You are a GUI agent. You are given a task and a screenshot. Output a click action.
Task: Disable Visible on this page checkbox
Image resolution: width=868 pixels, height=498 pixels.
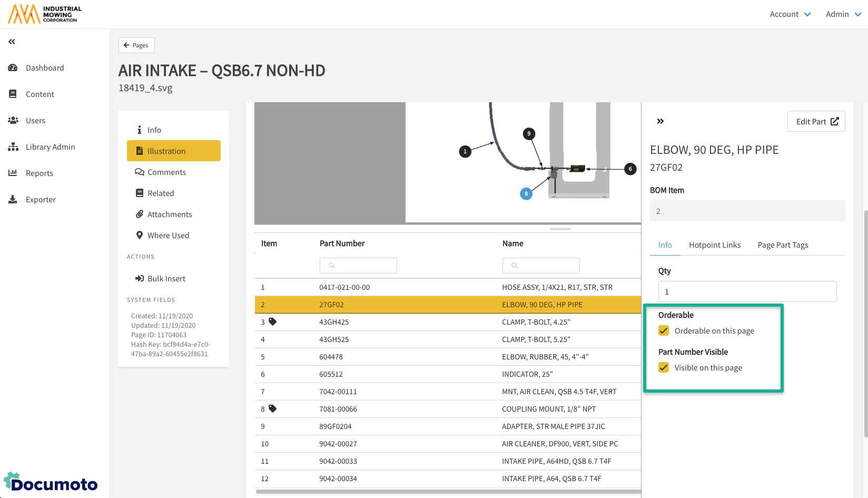(663, 367)
